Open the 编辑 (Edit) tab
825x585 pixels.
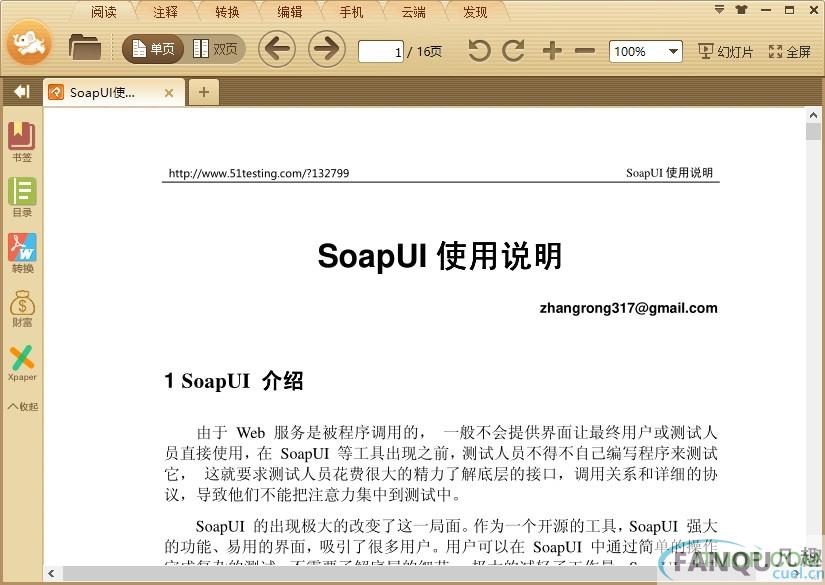point(290,12)
